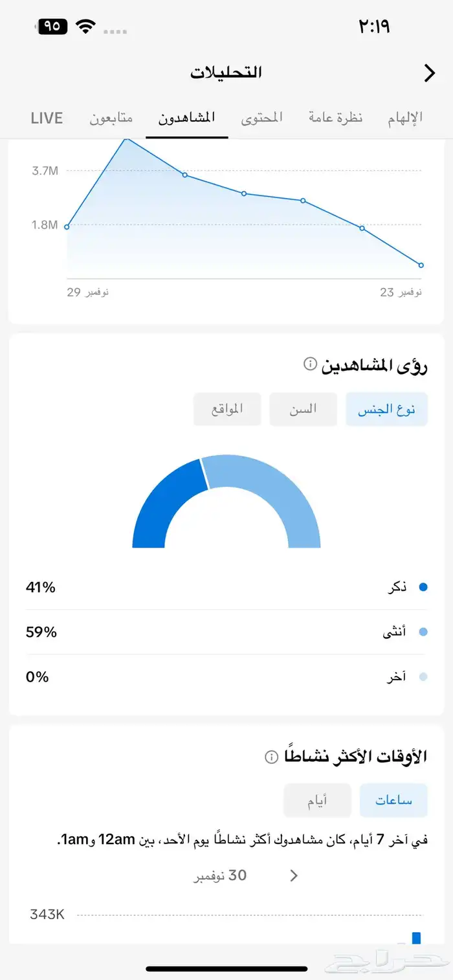Screen dimensions: 453x980
Task: Tap the other (آخر) legend indicator
Action: click(x=422, y=676)
